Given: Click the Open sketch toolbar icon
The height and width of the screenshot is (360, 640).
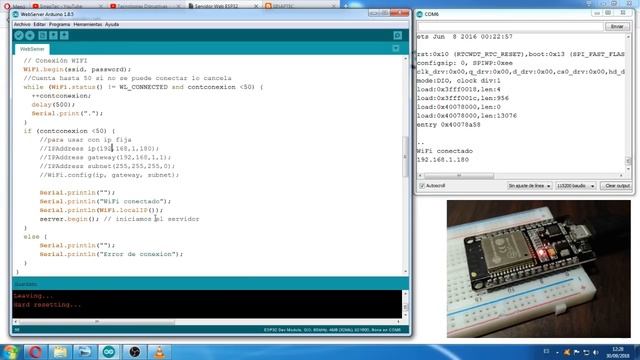Looking at the screenshot, I should [x=53, y=36].
